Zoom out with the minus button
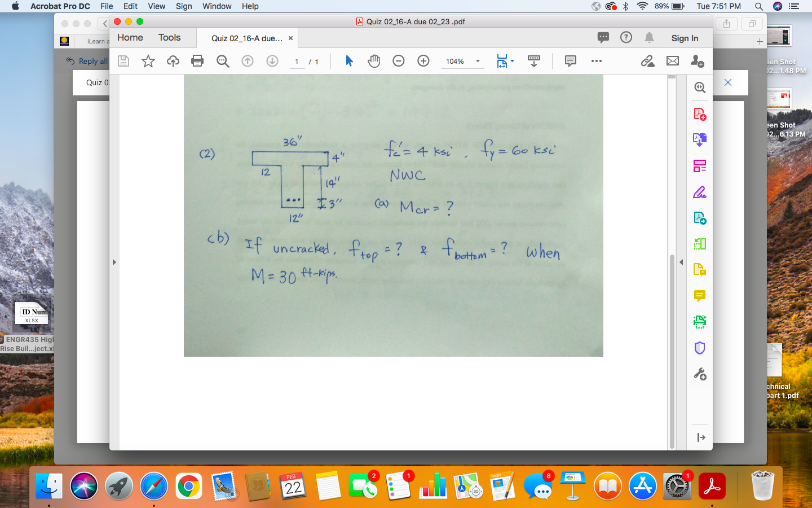Image resolution: width=812 pixels, height=508 pixels. point(399,61)
